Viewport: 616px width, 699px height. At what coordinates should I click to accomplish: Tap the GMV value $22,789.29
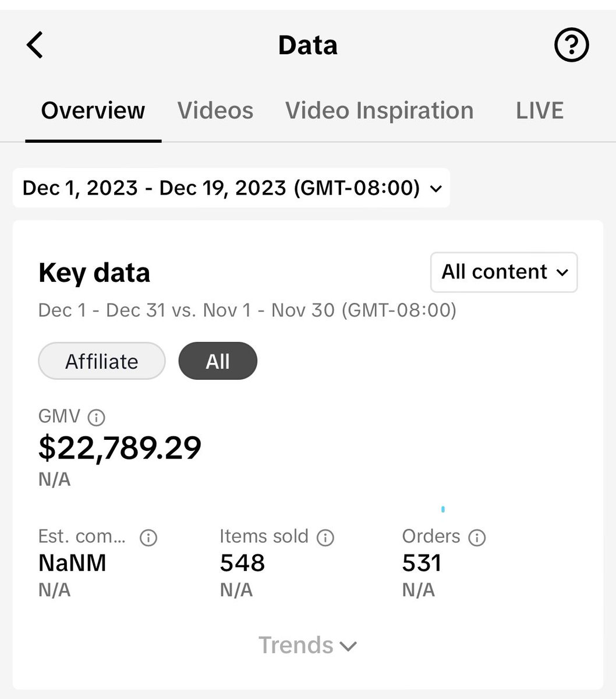120,447
